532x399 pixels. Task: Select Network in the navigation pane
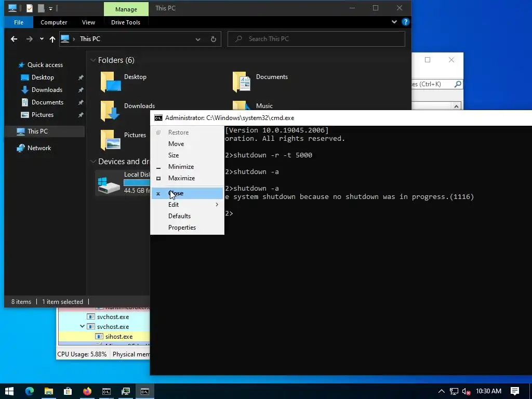39,148
